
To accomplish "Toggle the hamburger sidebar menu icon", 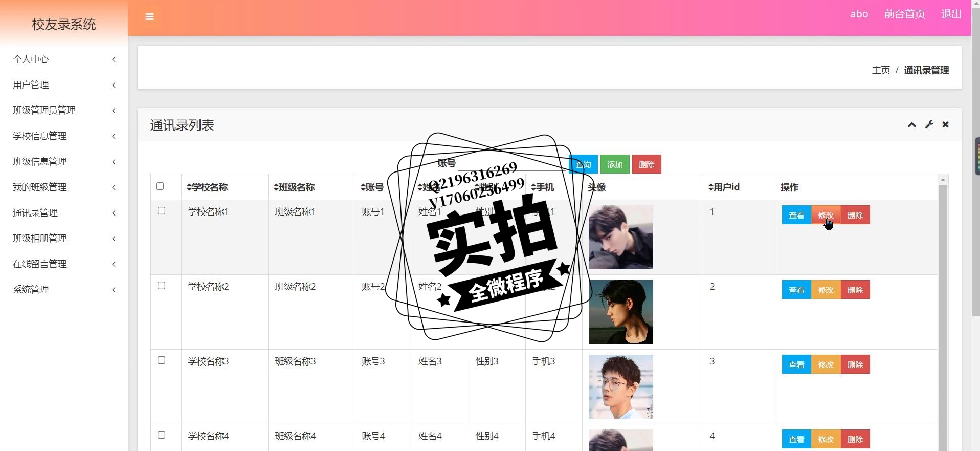I will 149,17.
